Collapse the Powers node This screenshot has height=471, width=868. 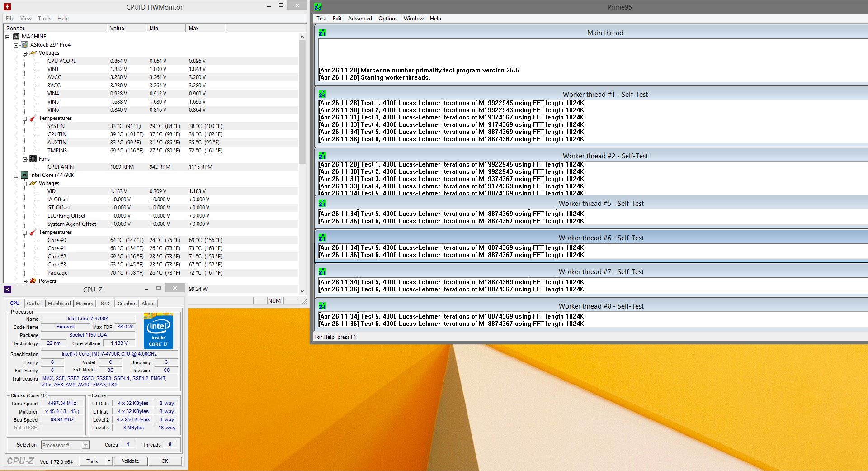tap(24, 281)
